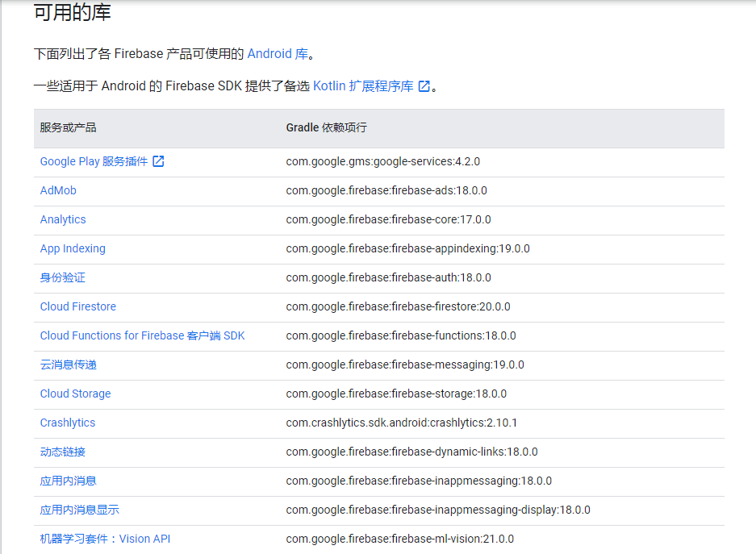This screenshot has width=756, height=554.
Task: Click the external link icon next to Google Play 服务插件
Action: [x=158, y=160]
